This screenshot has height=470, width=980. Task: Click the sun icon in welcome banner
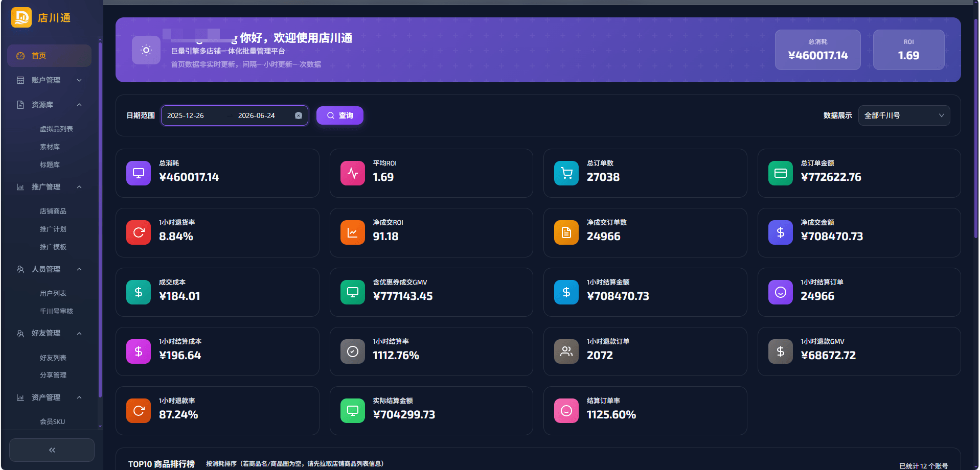pyautogui.click(x=146, y=50)
